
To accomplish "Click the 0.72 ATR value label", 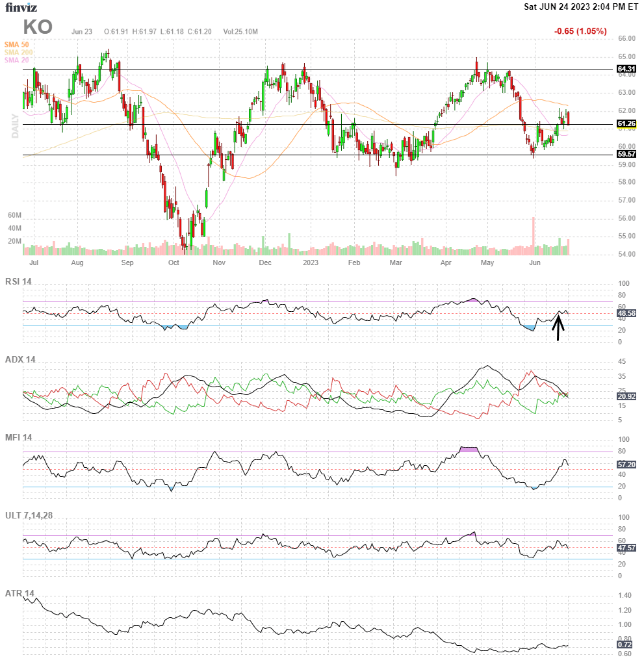I will 625,645.
